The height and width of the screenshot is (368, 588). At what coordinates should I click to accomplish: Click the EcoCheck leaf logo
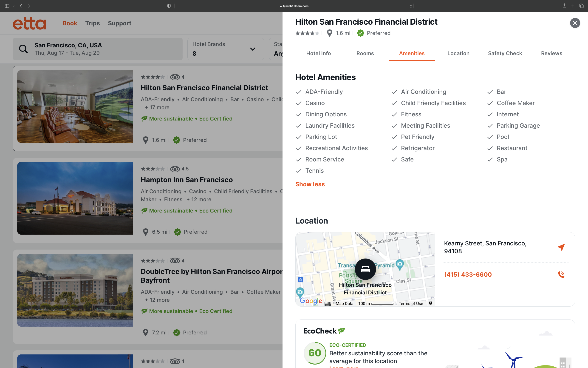(x=341, y=331)
